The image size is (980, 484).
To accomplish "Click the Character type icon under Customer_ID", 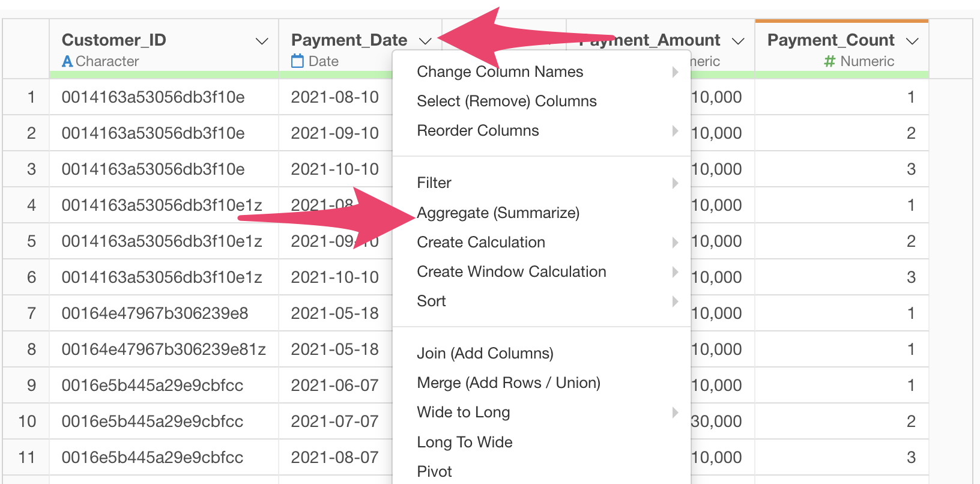I will [67, 61].
